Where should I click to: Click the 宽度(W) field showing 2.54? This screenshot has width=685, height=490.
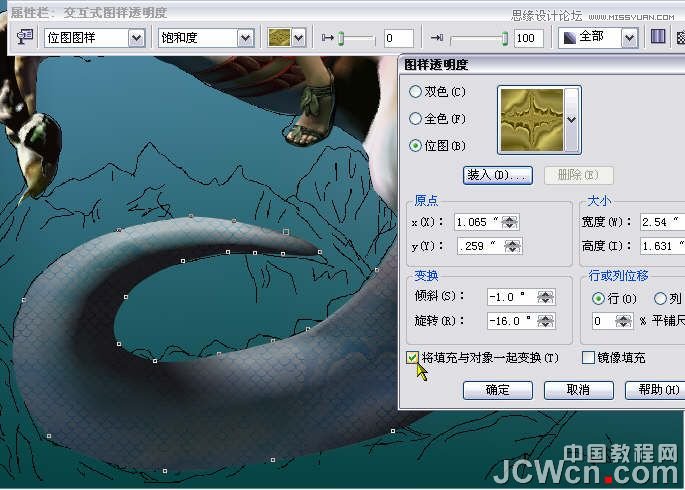[x=662, y=222]
